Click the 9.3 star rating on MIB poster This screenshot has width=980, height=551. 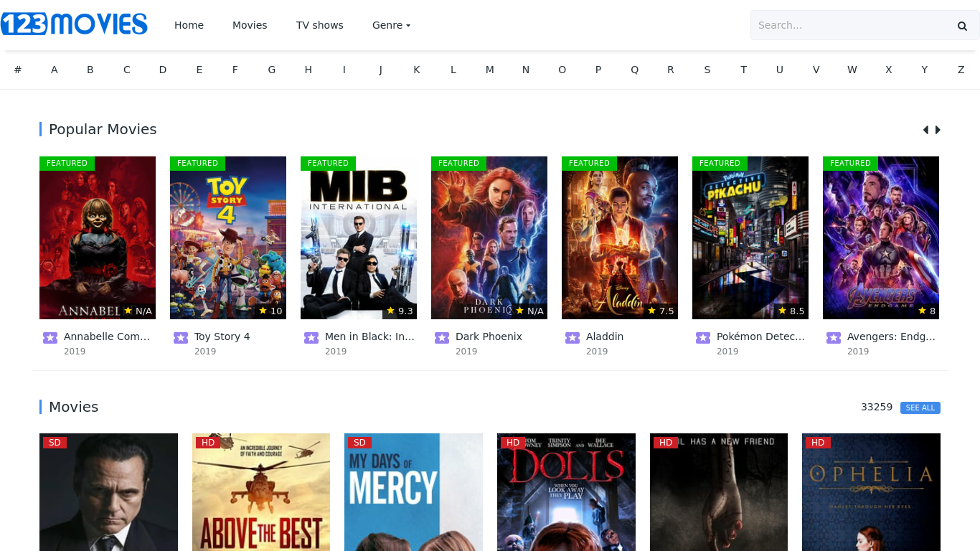[400, 311]
